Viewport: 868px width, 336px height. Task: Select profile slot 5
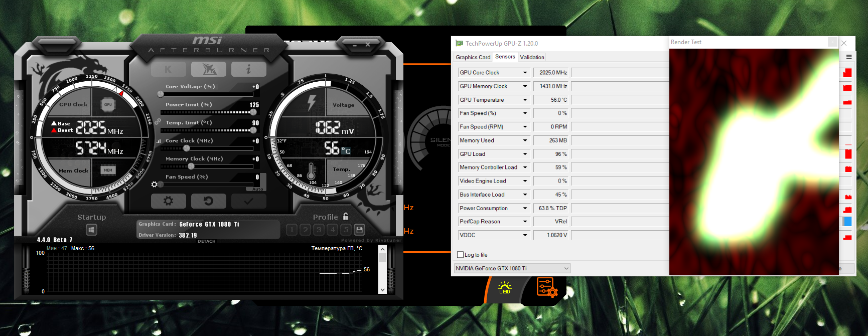tap(346, 230)
